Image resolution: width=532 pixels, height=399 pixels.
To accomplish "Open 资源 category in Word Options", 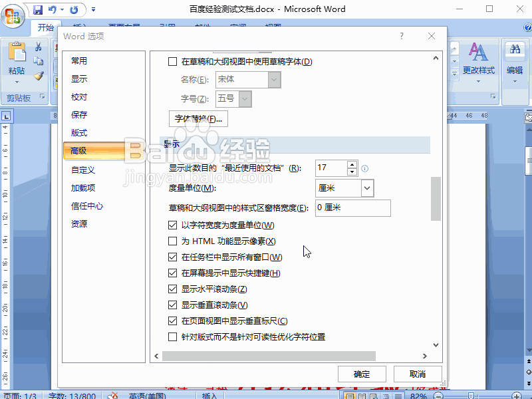I will click(79, 223).
